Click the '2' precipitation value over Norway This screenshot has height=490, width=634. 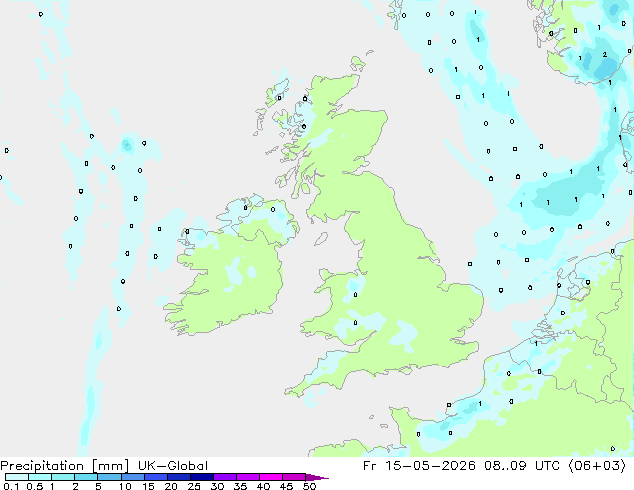(x=604, y=55)
